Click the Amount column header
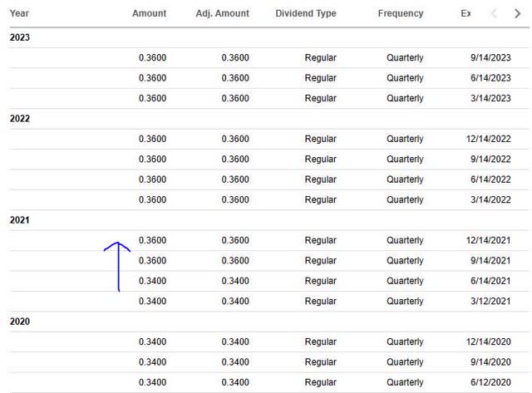The image size is (532, 393). tap(149, 13)
